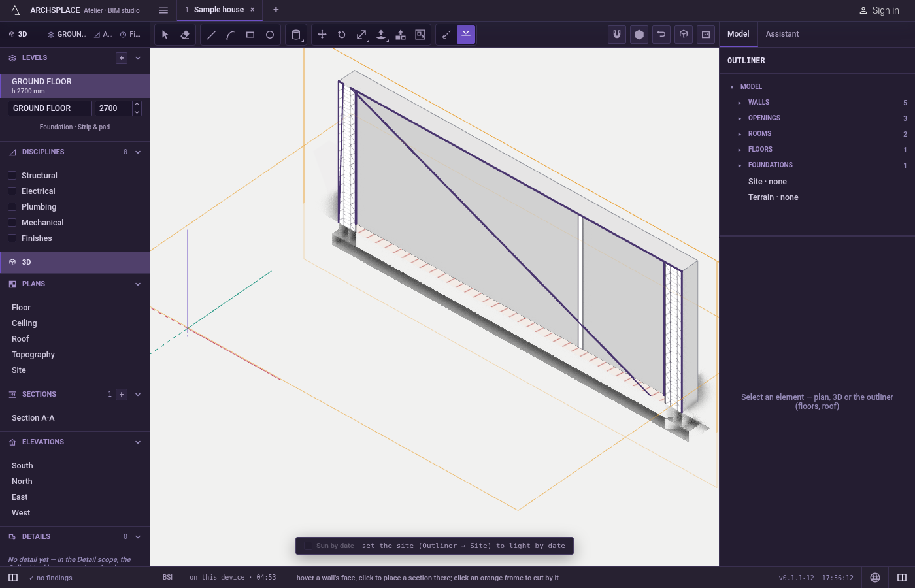Open the Sample house tab
The height and width of the screenshot is (588, 915).
coord(219,10)
